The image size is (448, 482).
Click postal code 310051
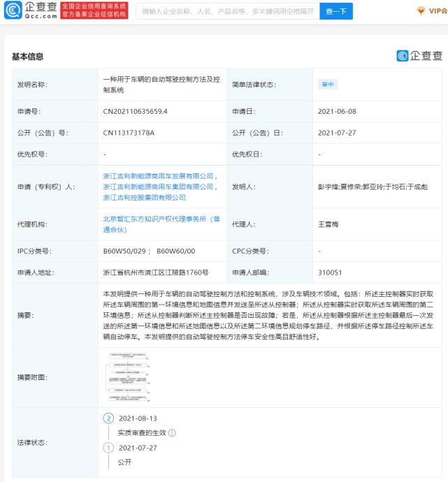point(330,272)
